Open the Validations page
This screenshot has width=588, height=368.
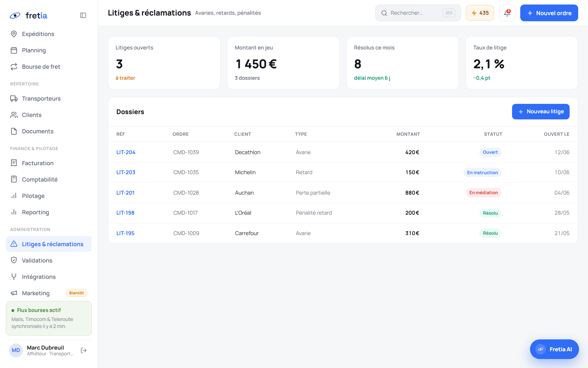tap(49, 260)
